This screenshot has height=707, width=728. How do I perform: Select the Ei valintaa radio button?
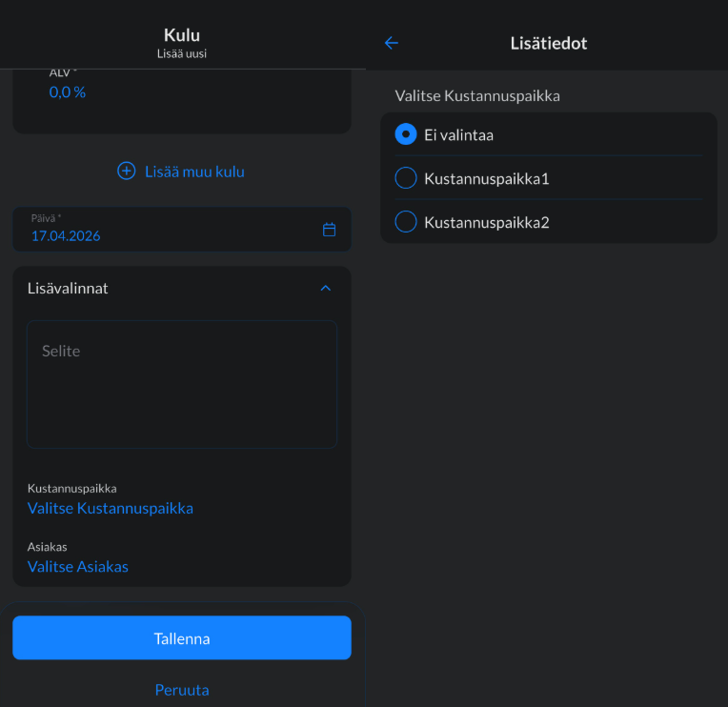pyautogui.click(x=406, y=134)
